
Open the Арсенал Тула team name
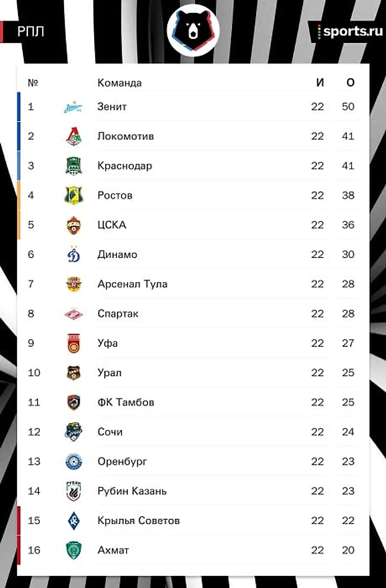(x=132, y=284)
